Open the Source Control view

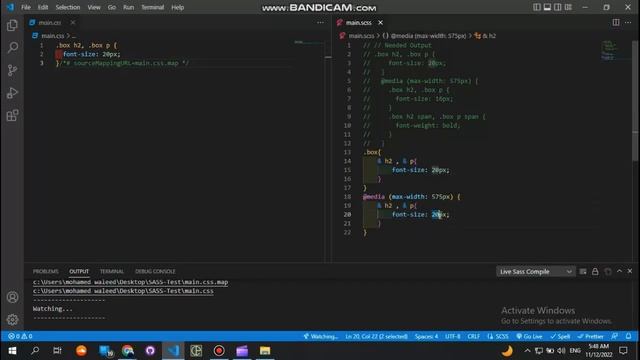(x=12, y=70)
